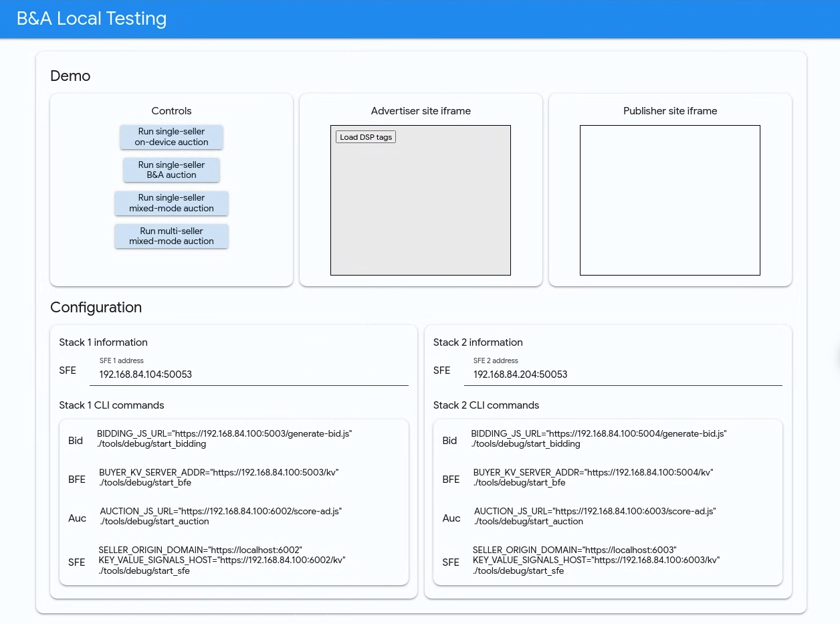
Task: Click the SFE start command under Stack 2
Action: (595, 560)
